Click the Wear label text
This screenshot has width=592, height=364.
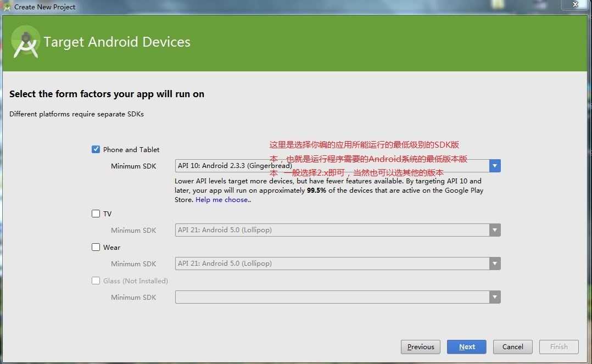pos(112,247)
